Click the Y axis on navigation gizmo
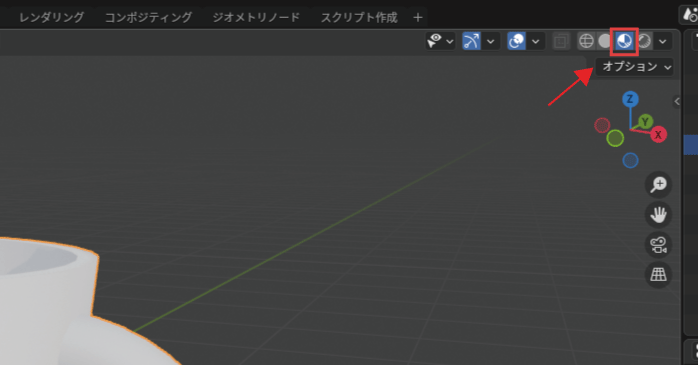Screen dimensions: 698x365 pyautogui.click(x=645, y=121)
